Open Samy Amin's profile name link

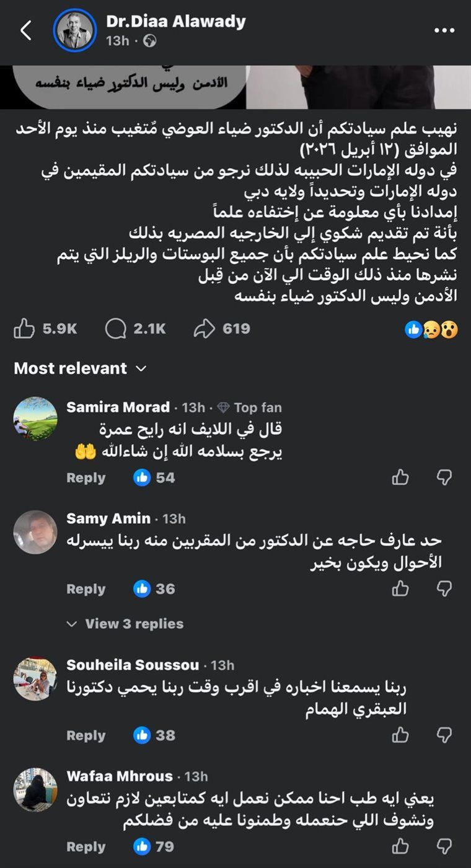[x=108, y=518]
